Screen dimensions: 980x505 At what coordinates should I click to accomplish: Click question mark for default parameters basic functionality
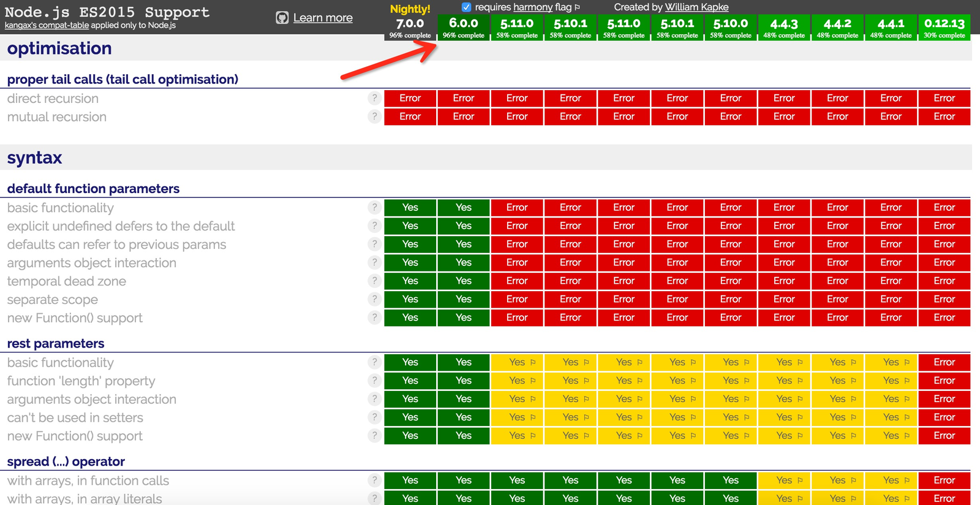click(374, 207)
